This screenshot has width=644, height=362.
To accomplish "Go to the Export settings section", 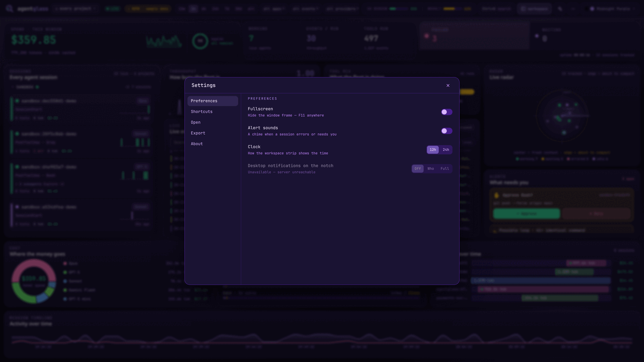I will [213, 133].
